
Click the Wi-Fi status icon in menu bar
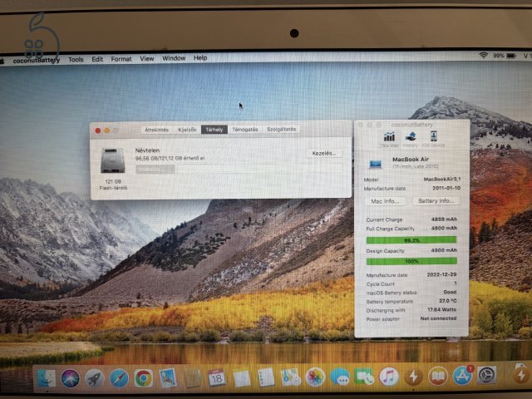(x=484, y=56)
